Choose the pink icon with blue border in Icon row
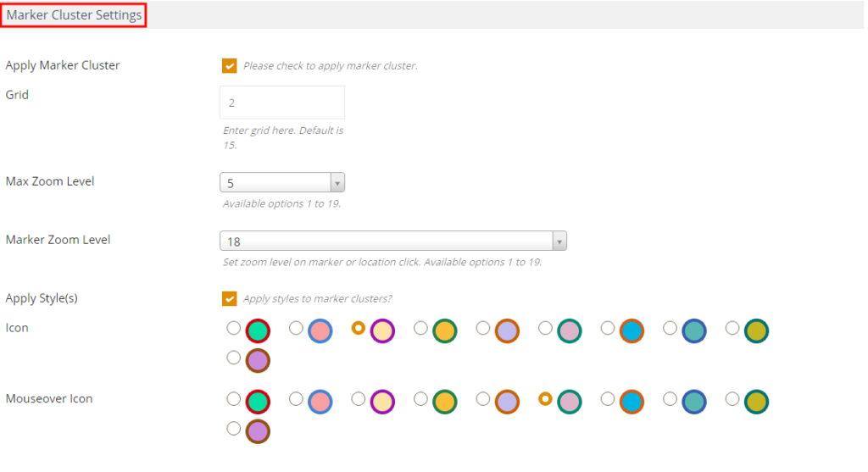This screenshot has width=868, height=472. pyautogui.click(x=320, y=330)
